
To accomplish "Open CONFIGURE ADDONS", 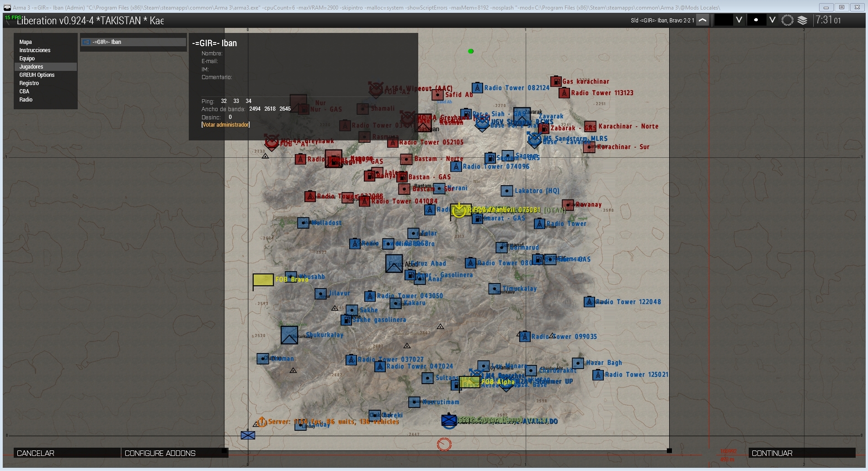I will (x=175, y=453).
